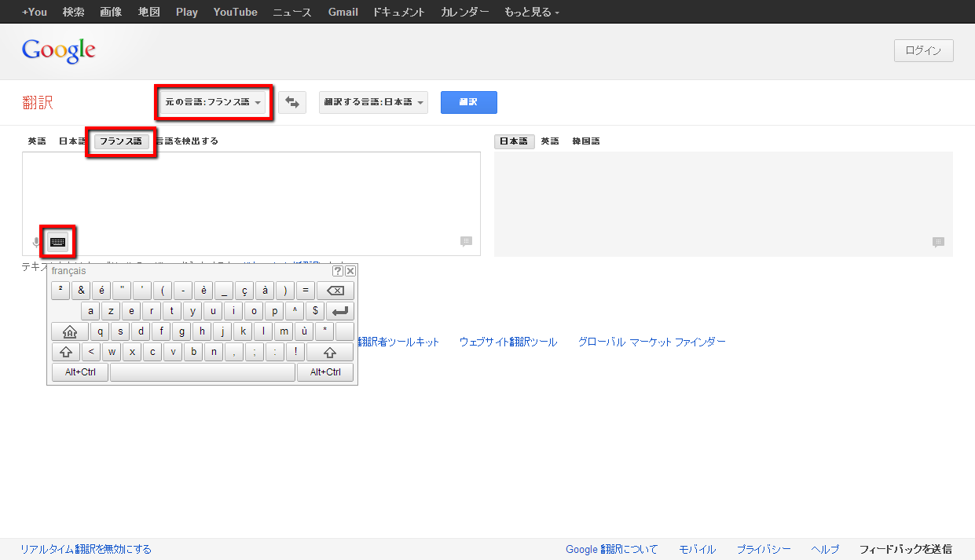The image size is (975, 560).
Task: Select 日本語 as source language
Action: click(72, 141)
